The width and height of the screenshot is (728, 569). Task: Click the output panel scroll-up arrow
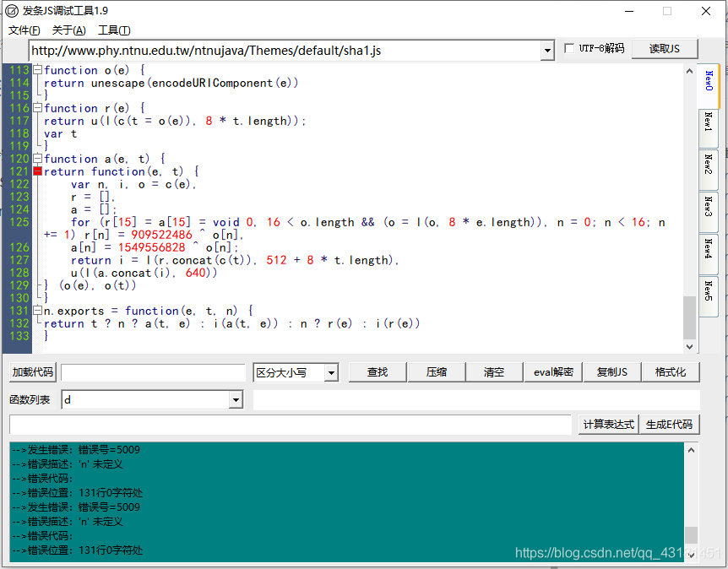pyautogui.click(x=691, y=450)
